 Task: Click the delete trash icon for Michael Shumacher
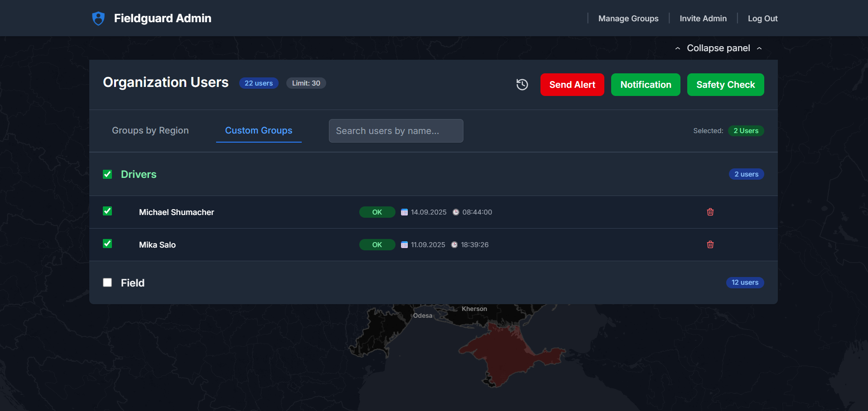pyautogui.click(x=710, y=212)
